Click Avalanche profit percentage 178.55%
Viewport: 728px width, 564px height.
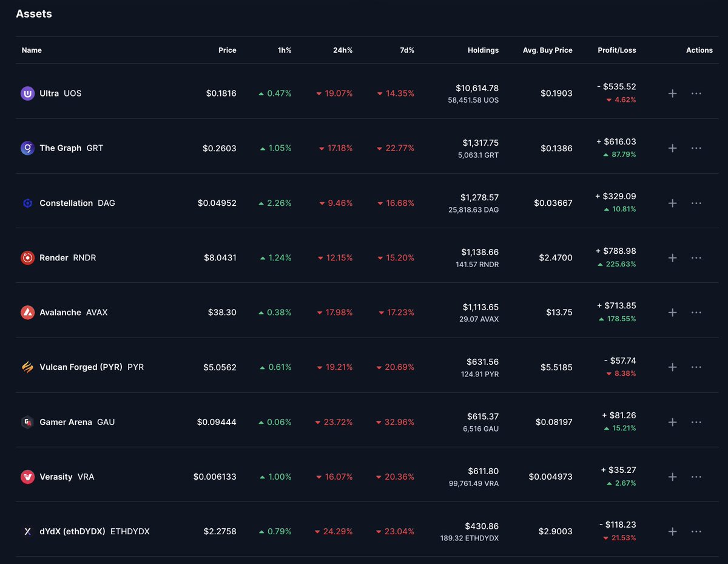tap(618, 319)
